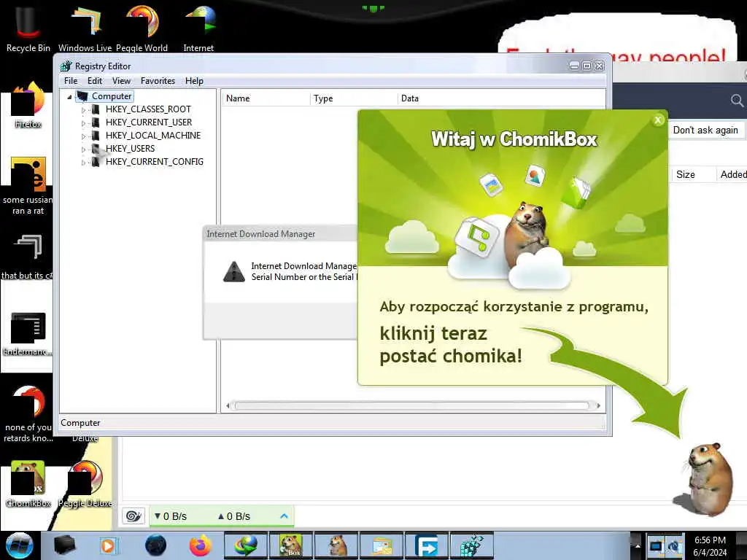This screenshot has height=560, width=747.
Task: Switch to the ChomikBox 'Box' taskbar button
Action: (x=290, y=545)
